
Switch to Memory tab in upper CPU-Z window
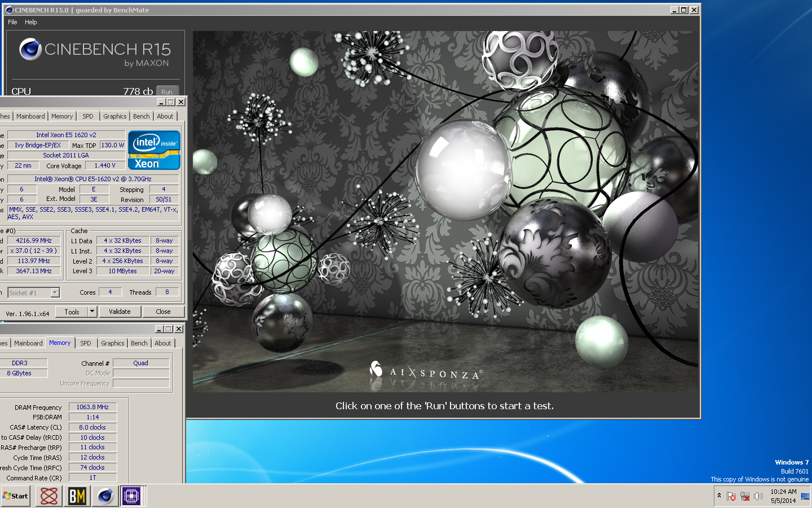click(62, 116)
